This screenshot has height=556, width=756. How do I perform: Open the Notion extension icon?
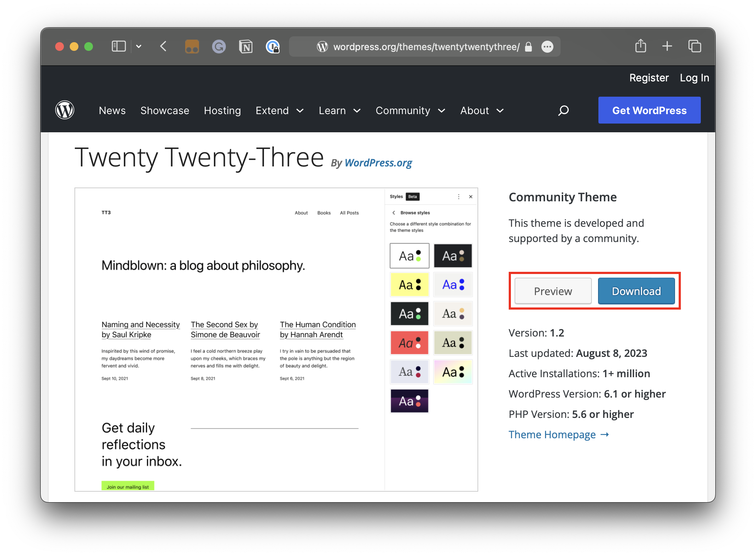point(245,46)
